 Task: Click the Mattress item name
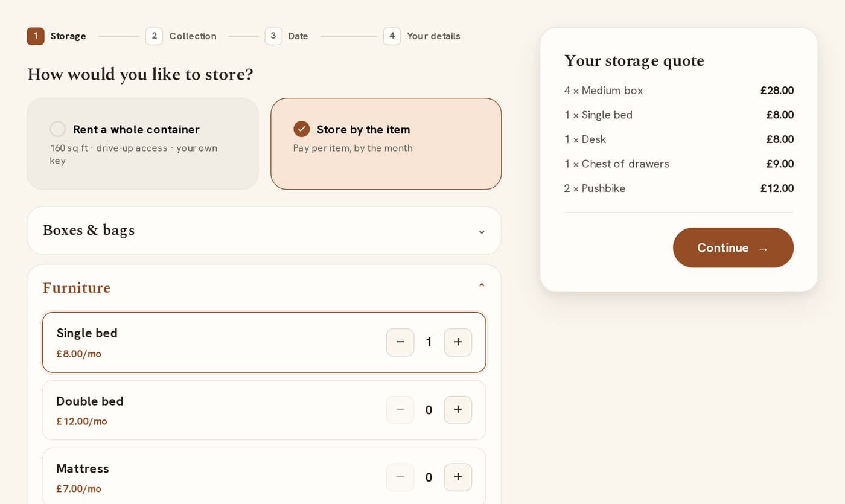83,469
